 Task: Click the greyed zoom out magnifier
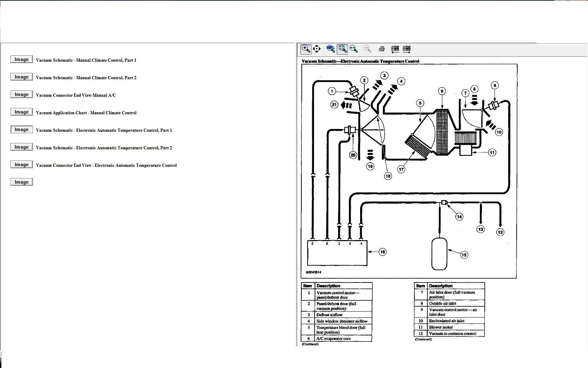(x=367, y=49)
